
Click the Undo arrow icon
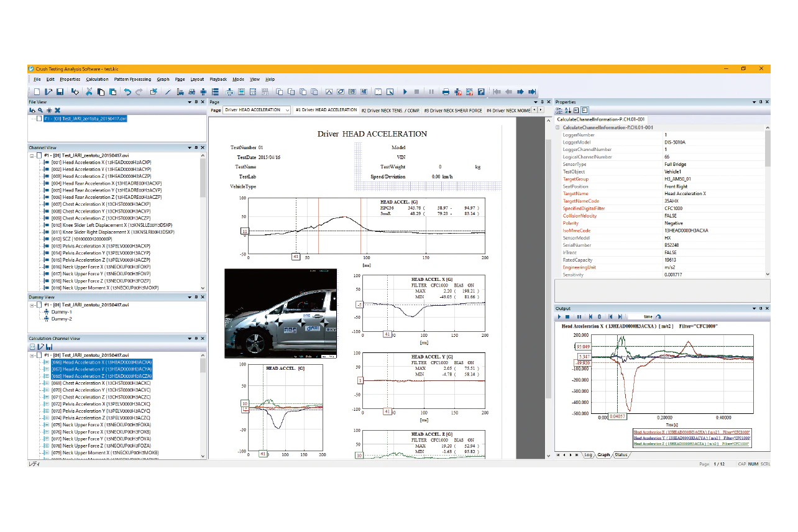[127, 92]
